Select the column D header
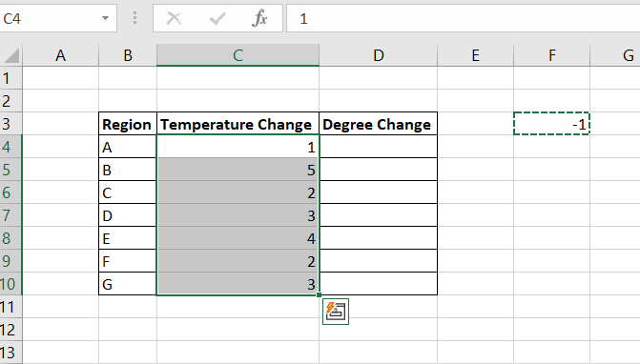This screenshot has width=640, height=364. (x=379, y=55)
